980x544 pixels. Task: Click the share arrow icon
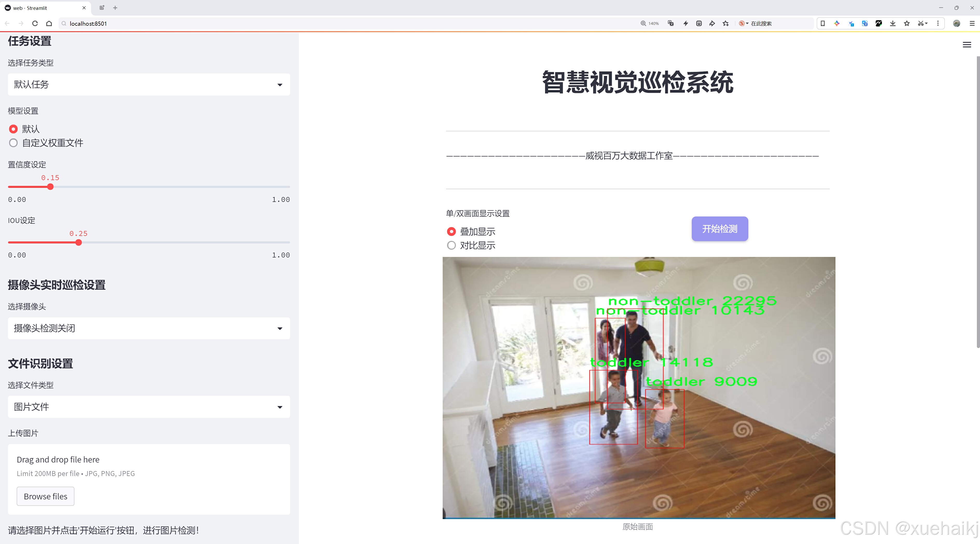[x=712, y=23]
